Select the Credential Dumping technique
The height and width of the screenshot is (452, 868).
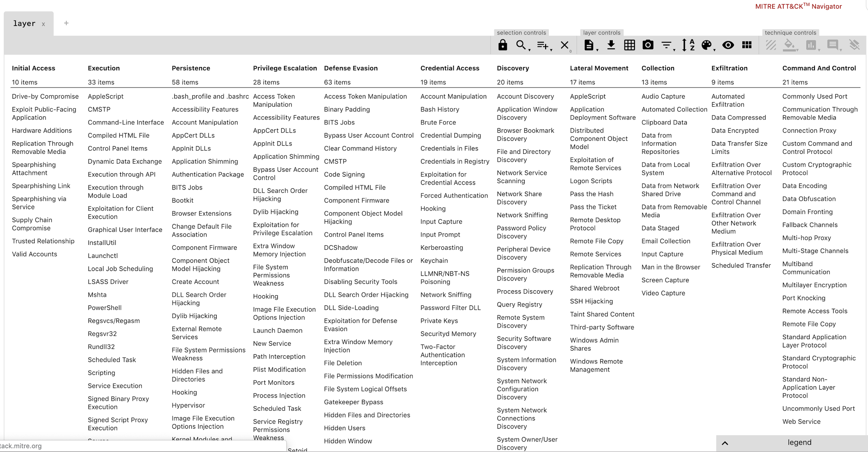coord(450,135)
